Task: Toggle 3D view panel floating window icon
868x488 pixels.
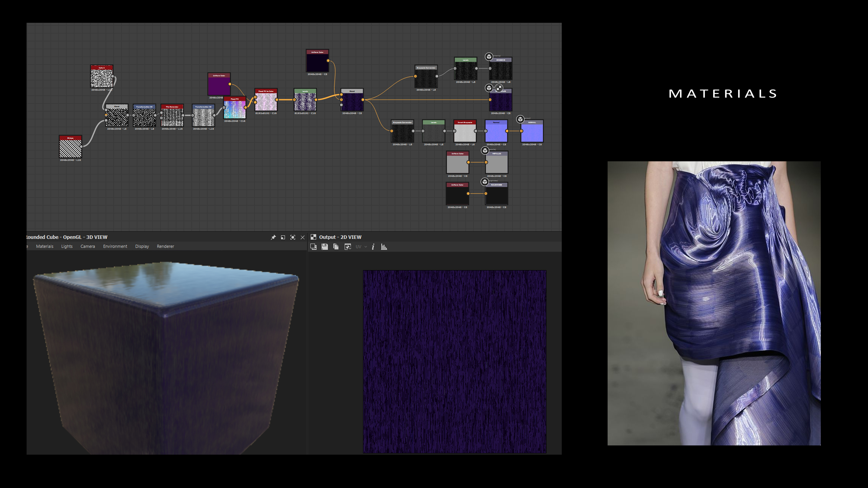Action: pyautogui.click(x=283, y=237)
